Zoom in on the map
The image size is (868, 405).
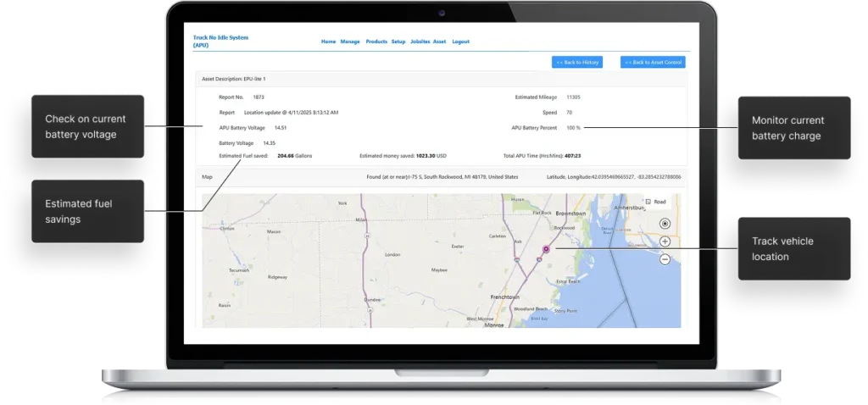pyautogui.click(x=665, y=241)
